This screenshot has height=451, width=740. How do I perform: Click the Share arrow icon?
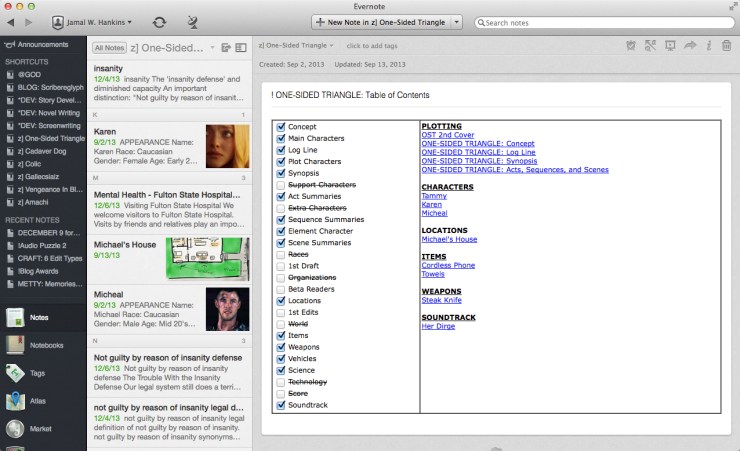pos(689,45)
